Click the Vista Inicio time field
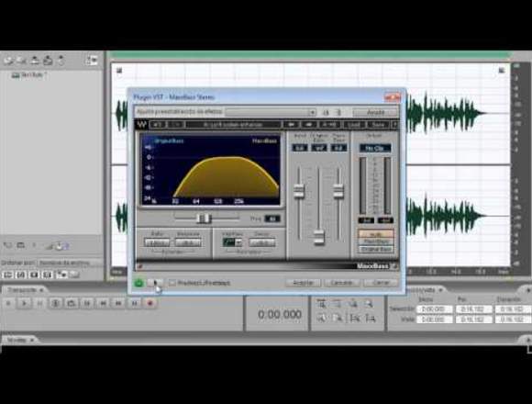 [x=434, y=320]
